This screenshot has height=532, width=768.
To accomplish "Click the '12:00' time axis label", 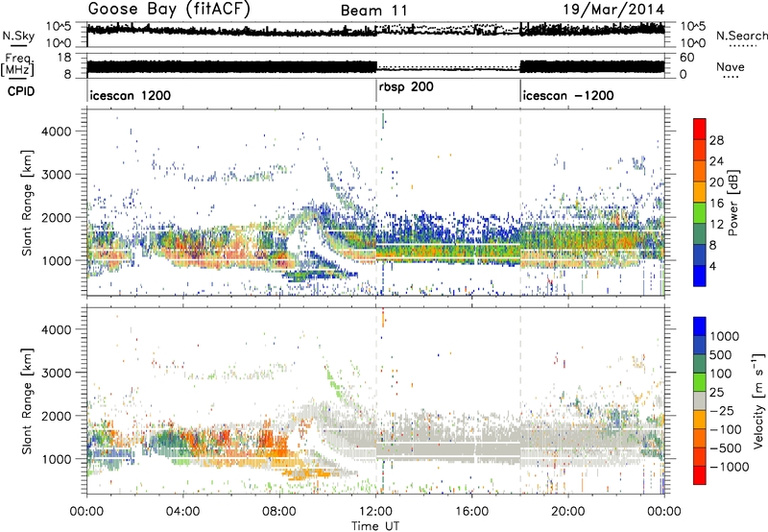I will point(375,512).
